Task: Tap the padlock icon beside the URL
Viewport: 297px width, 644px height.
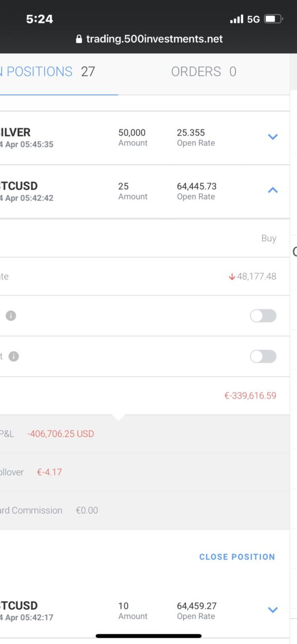Action: pos(79,39)
